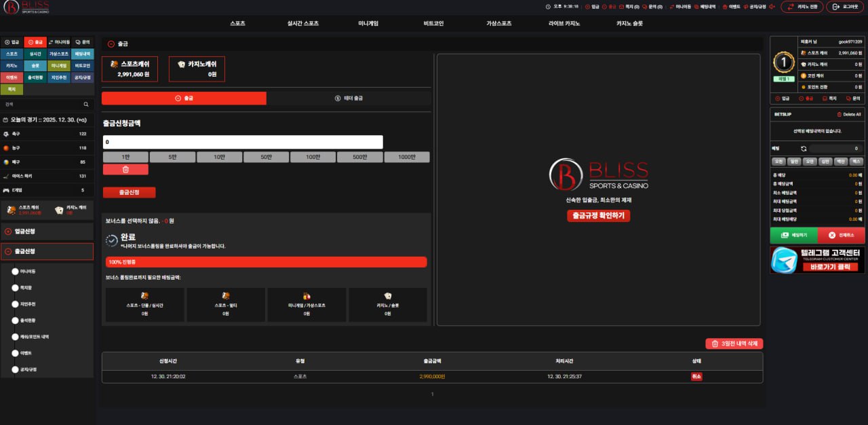Image resolution: width=868 pixels, height=425 pixels.
Task: Click the 쪽지 envelope icon in top bar
Action: point(620,7)
